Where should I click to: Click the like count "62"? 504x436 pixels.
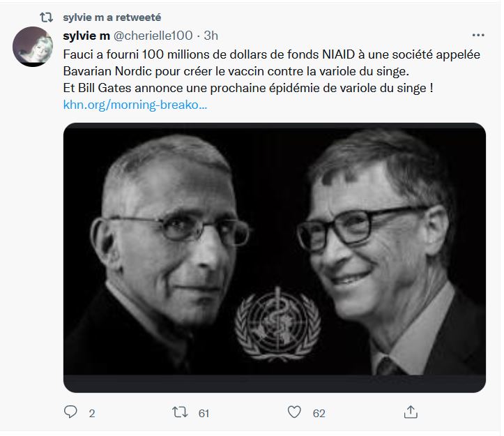click(x=319, y=413)
